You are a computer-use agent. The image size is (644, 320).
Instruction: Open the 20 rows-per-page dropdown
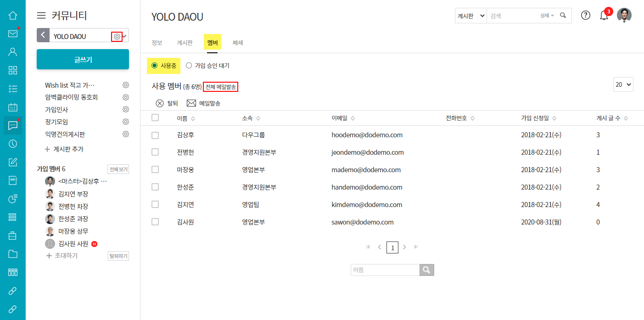point(623,84)
